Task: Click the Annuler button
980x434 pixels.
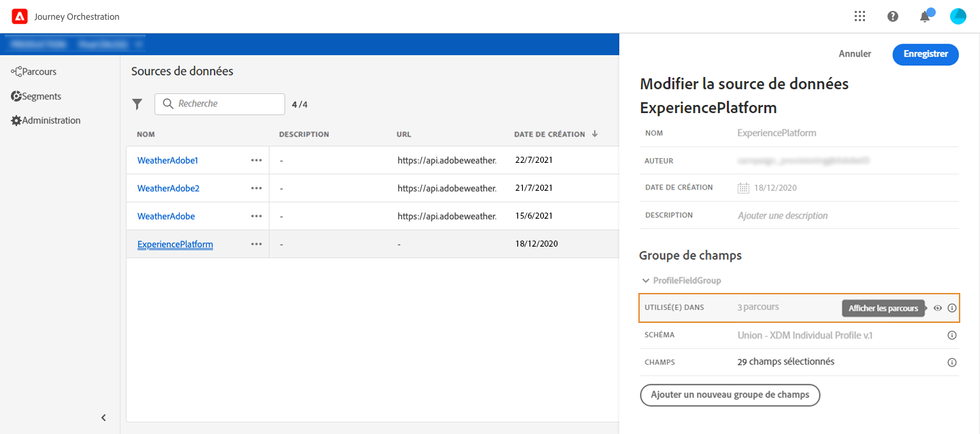Action: tap(855, 54)
